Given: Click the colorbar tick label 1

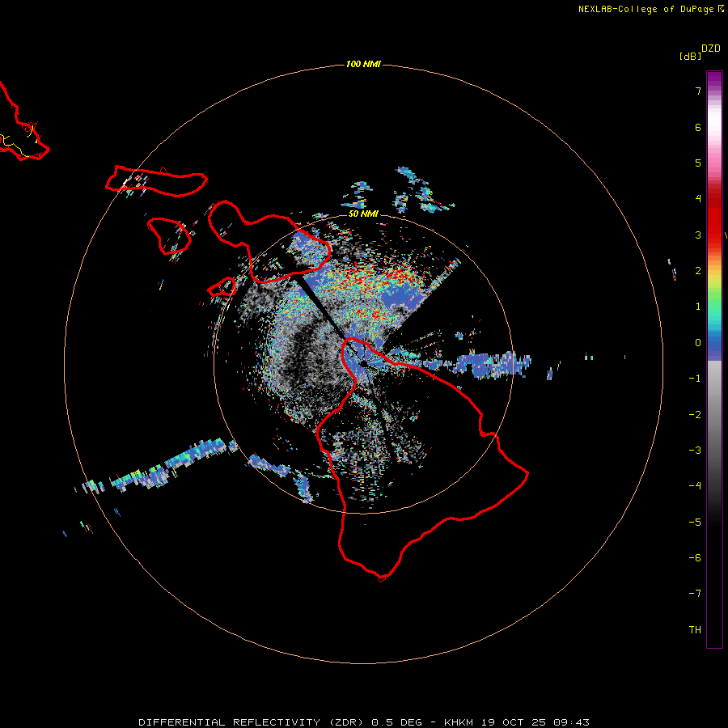Looking at the screenshot, I should tap(698, 307).
